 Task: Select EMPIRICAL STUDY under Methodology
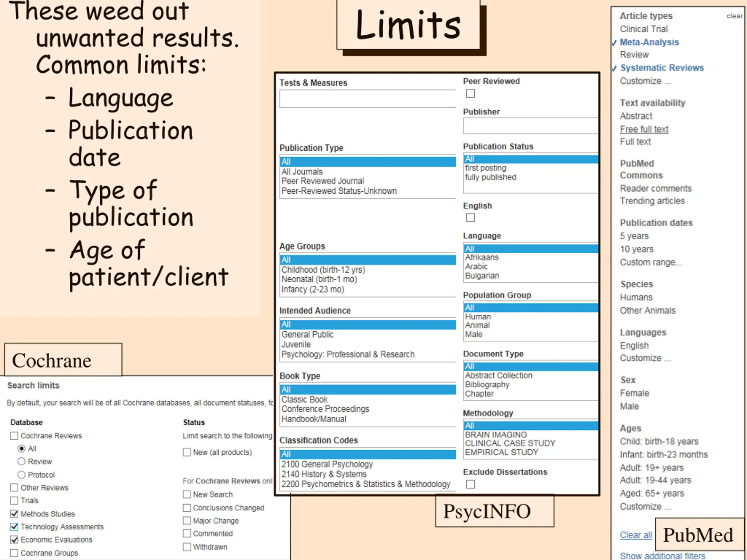coord(502,452)
